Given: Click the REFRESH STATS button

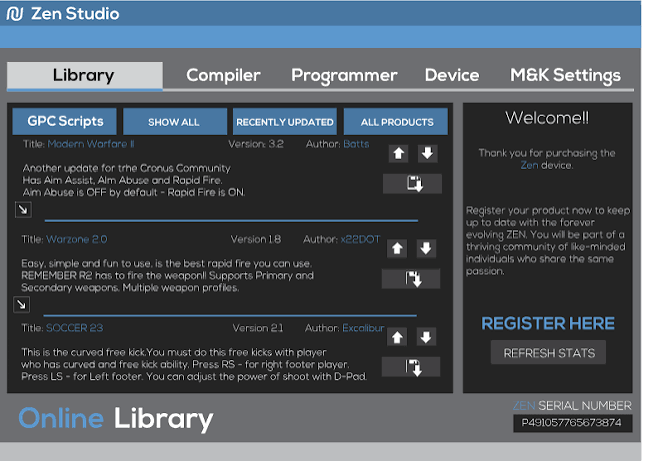Looking at the screenshot, I should pos(548,352).
